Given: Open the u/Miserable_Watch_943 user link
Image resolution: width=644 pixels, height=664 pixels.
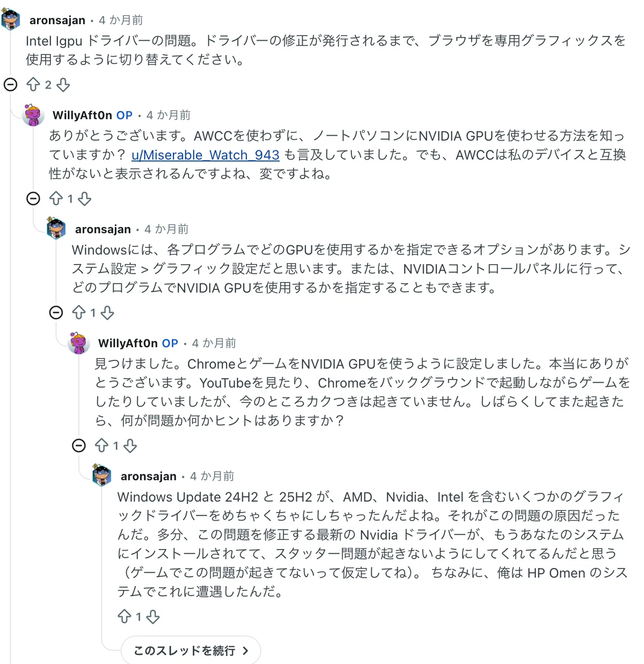Looking at the screenshot, I should 206,155.
